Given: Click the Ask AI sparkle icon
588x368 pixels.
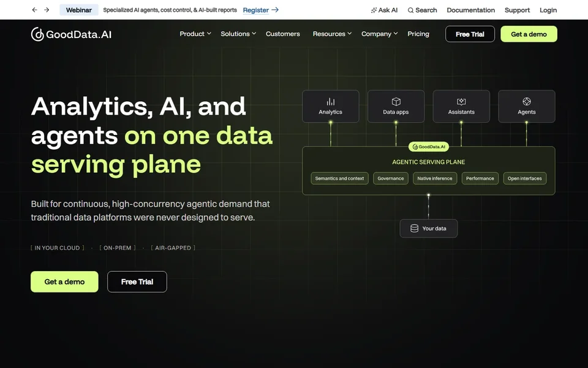Looking at the screenshot, I should point(374,10).
